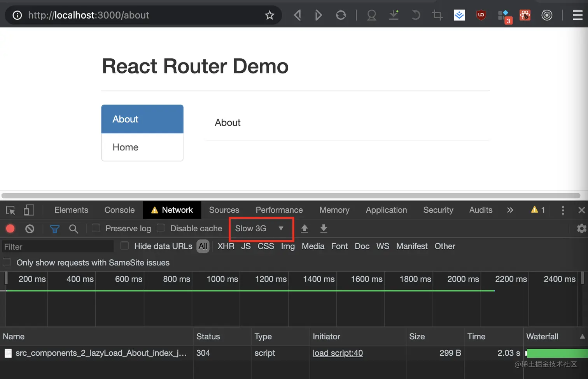Image resolution: width=588 pixels, height=379 pixels.
Task: Click the circular target extension icon
Action: coord(547,15)
